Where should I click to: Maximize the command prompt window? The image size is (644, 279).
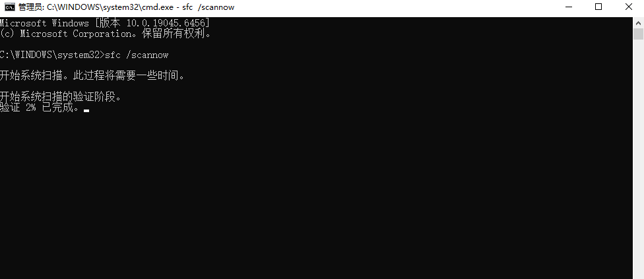598,7
